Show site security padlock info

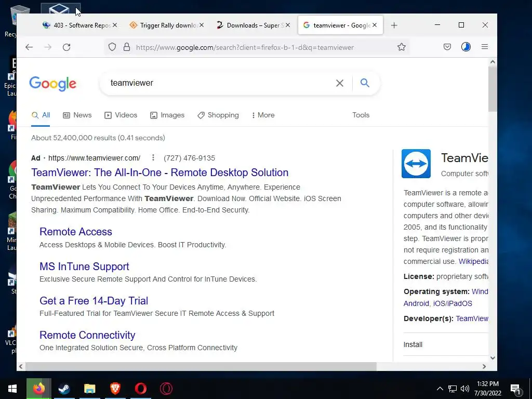(127, 47)
